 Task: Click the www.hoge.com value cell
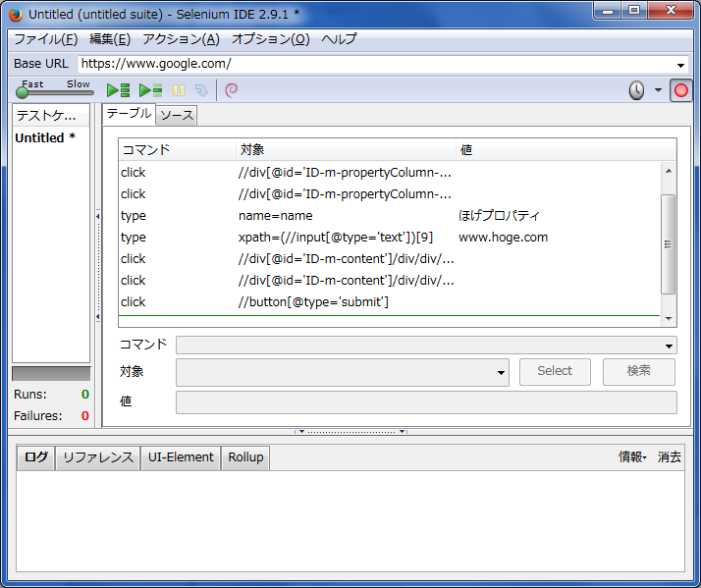click(503, 238)
